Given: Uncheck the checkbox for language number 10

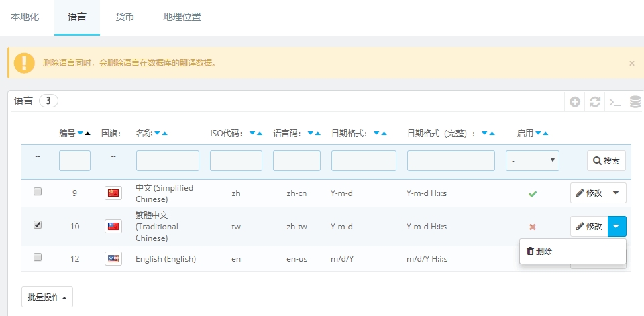Looking at the screenshot, I should tap(38, 225).
